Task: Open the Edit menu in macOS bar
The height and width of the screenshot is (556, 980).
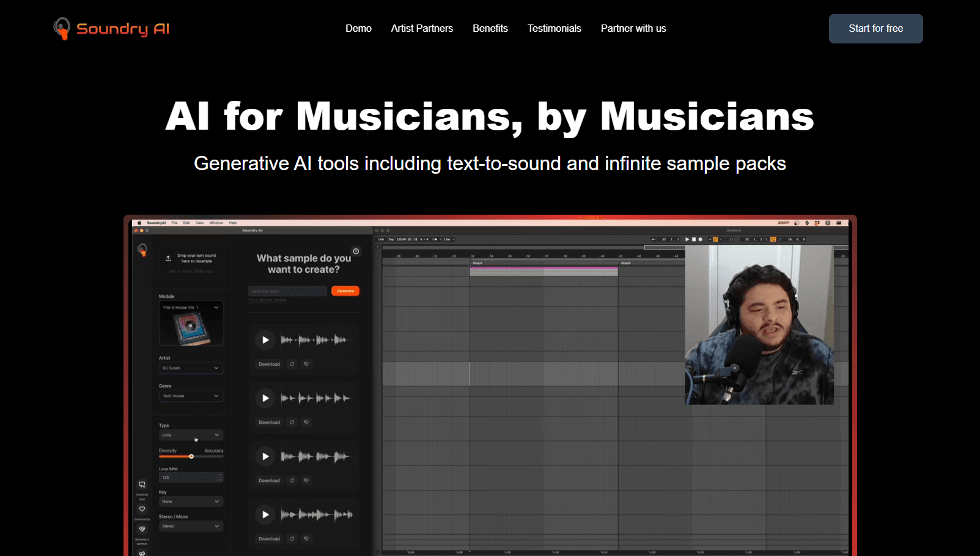Action: tap(186, 223)
